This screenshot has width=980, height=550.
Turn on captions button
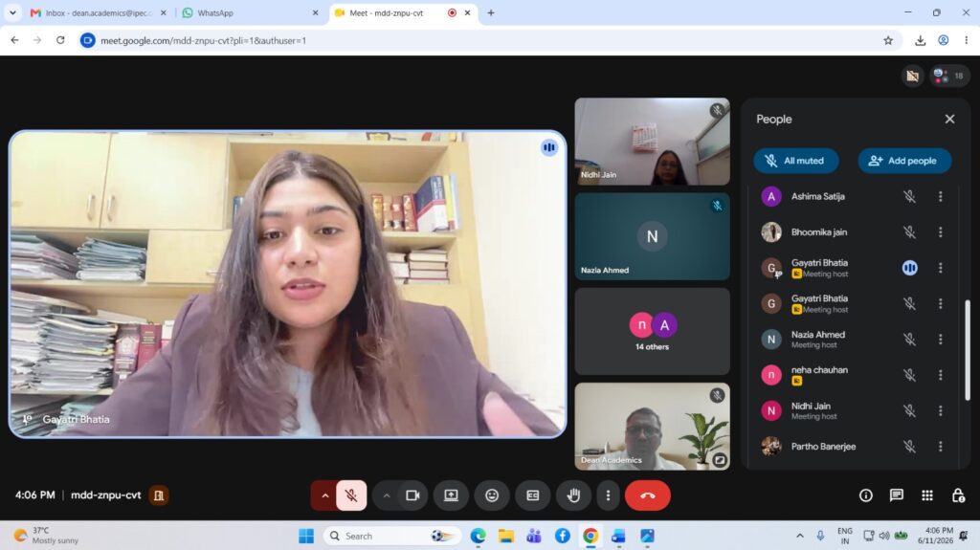tap(532, 495)
